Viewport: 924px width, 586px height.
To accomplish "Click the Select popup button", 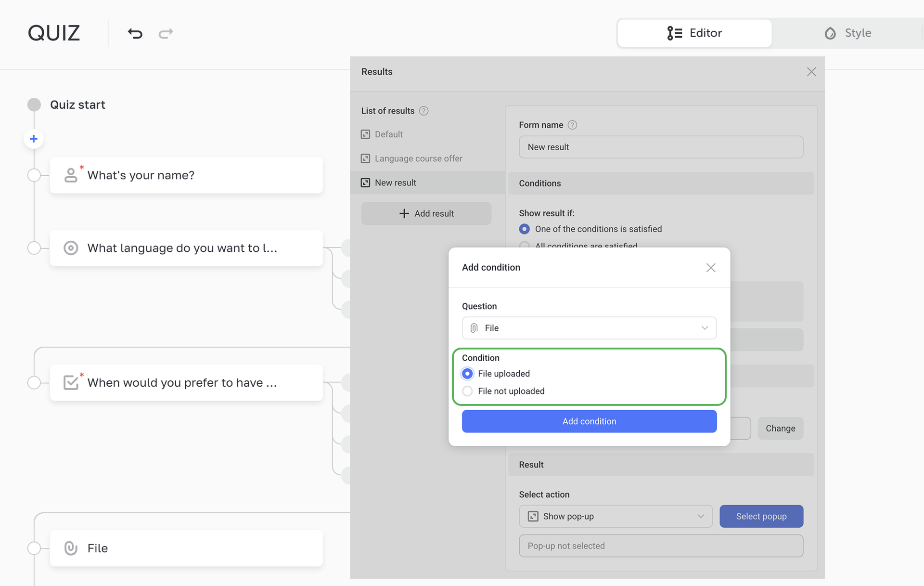I will [x=761, y=516].
